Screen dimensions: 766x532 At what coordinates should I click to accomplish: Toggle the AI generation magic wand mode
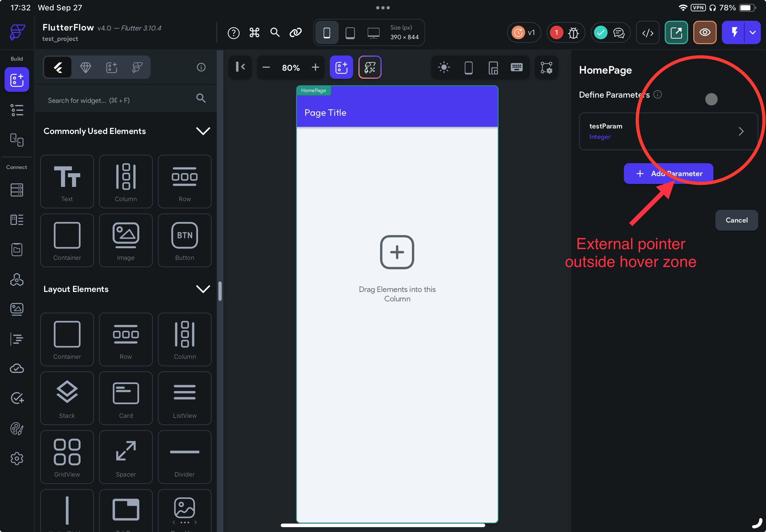pyautogui.click(x=370, y=67)
